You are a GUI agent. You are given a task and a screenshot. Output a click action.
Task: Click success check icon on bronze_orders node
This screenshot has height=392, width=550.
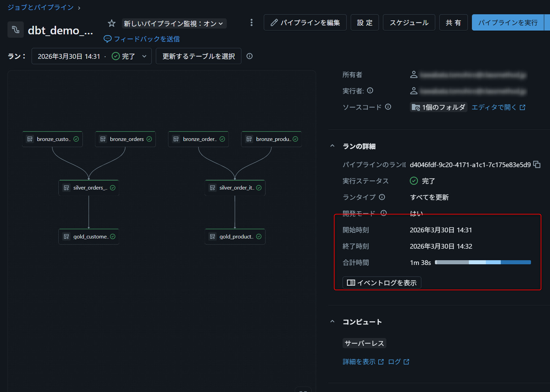click(x=149, y=139)
